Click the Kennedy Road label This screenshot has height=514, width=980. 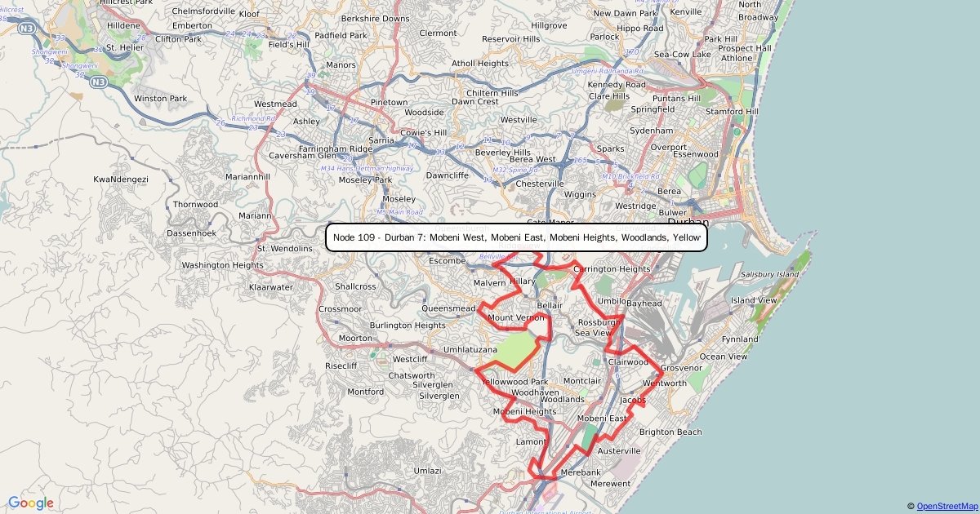pos(617,85)
